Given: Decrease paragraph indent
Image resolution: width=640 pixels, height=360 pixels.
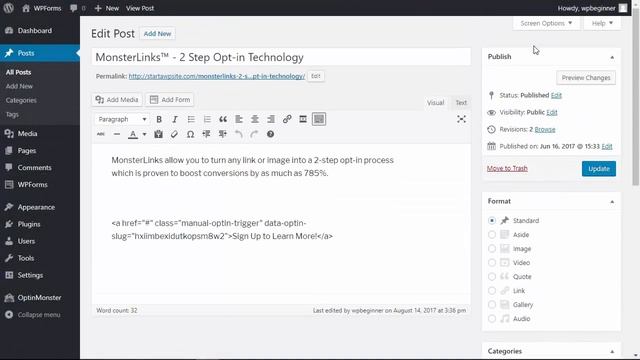Looking at the screenshot, I should 207,134.
